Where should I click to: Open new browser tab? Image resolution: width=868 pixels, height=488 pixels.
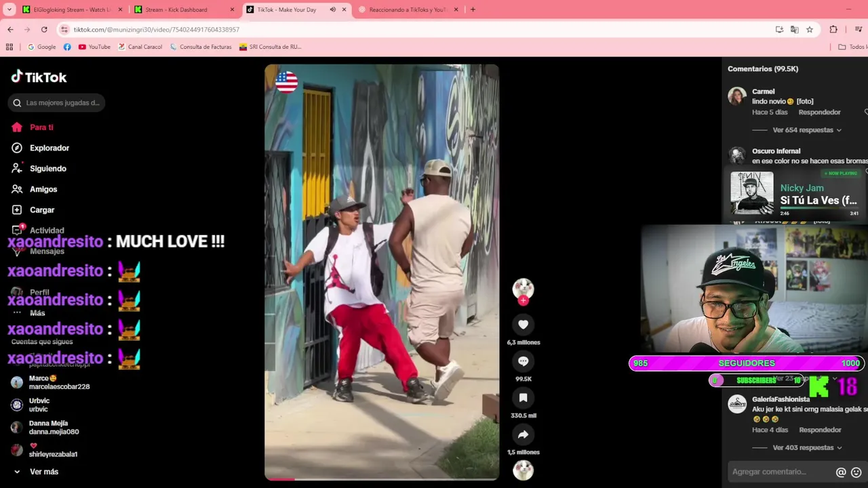(473, 9)
